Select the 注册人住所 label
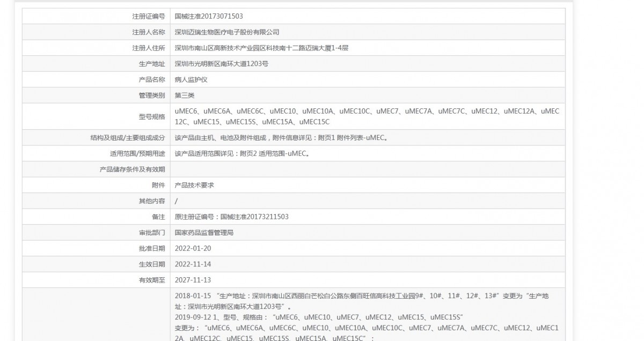Viewport: 644px width, 341px height. click(x=149, y=48)
